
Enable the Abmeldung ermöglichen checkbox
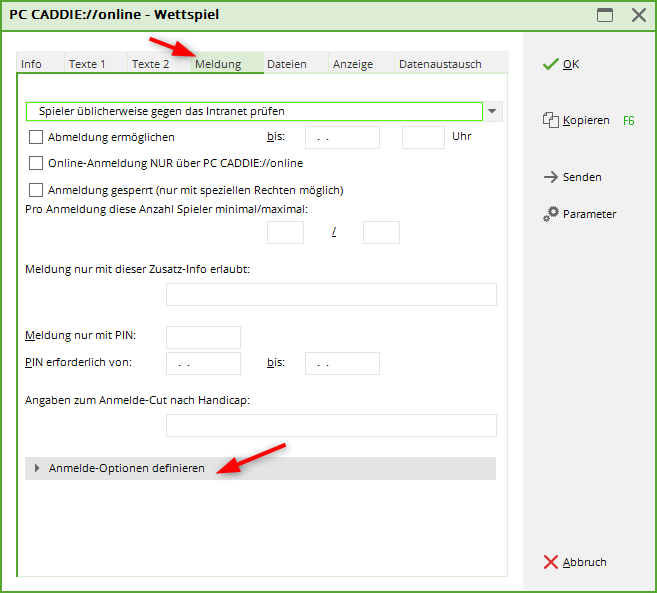37,137
